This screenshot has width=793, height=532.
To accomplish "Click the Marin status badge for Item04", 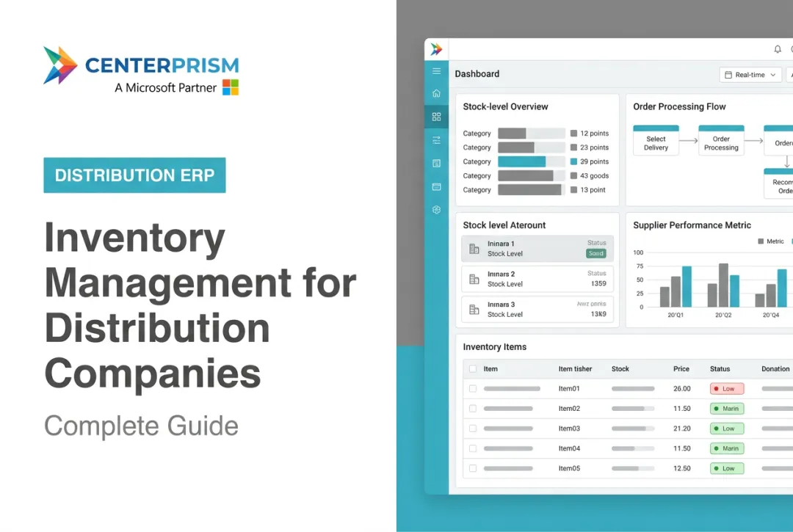I will (x=727, y=448).
